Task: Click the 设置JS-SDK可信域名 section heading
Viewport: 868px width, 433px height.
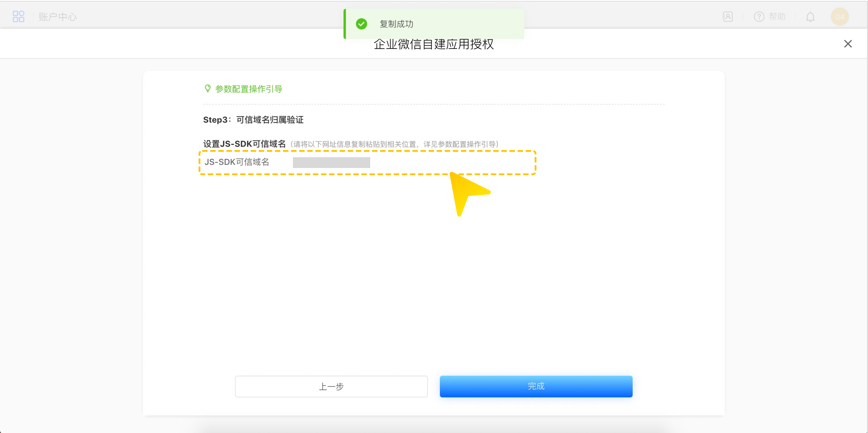Action: pyautogui.click(x=244, y=144)
